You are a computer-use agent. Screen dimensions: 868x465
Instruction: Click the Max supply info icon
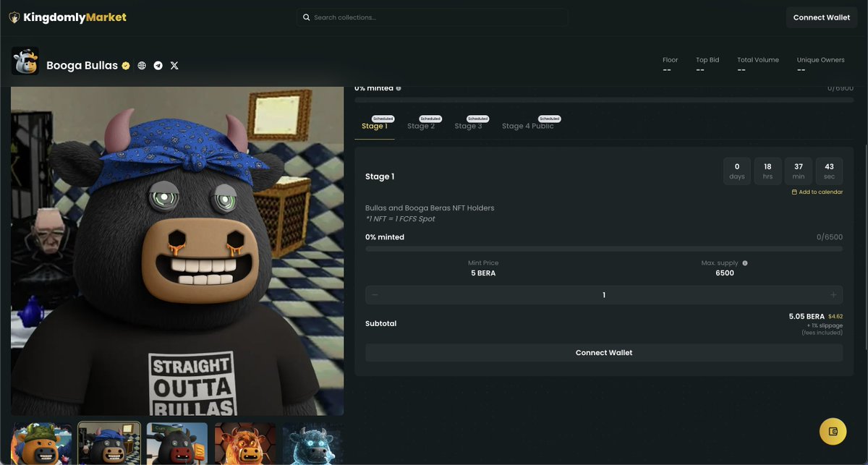tap(745, 263)
